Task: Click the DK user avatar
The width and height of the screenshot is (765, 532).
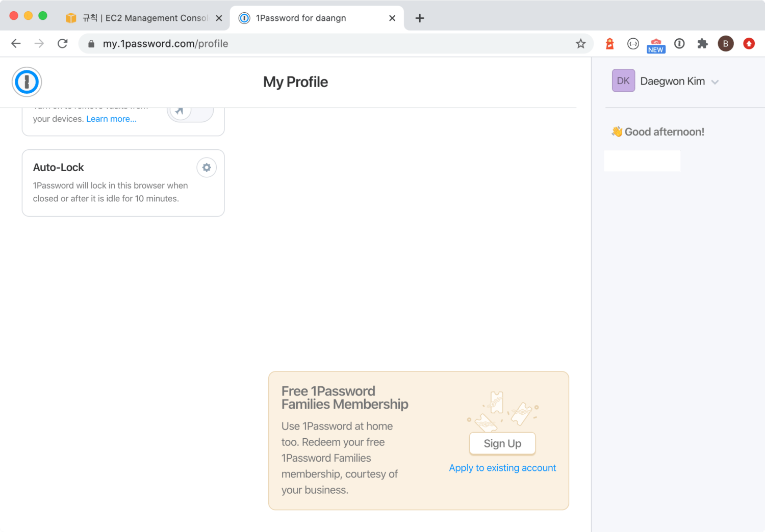Action: coord(623,81)
